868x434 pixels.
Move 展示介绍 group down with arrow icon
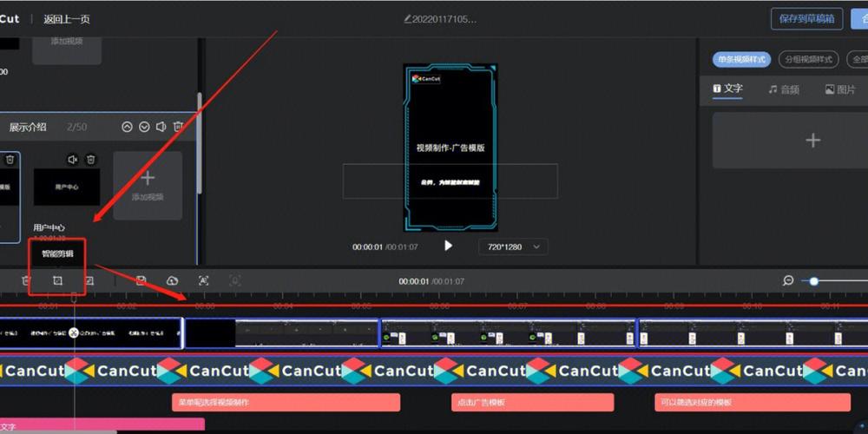pyautogui.click(x=144, y=127)
